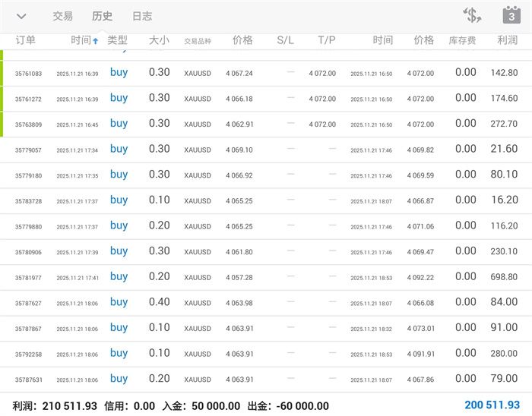This screenshot has height=416, width=532.
Task: Click the profit value 80.10
Action: pos(504,174)
